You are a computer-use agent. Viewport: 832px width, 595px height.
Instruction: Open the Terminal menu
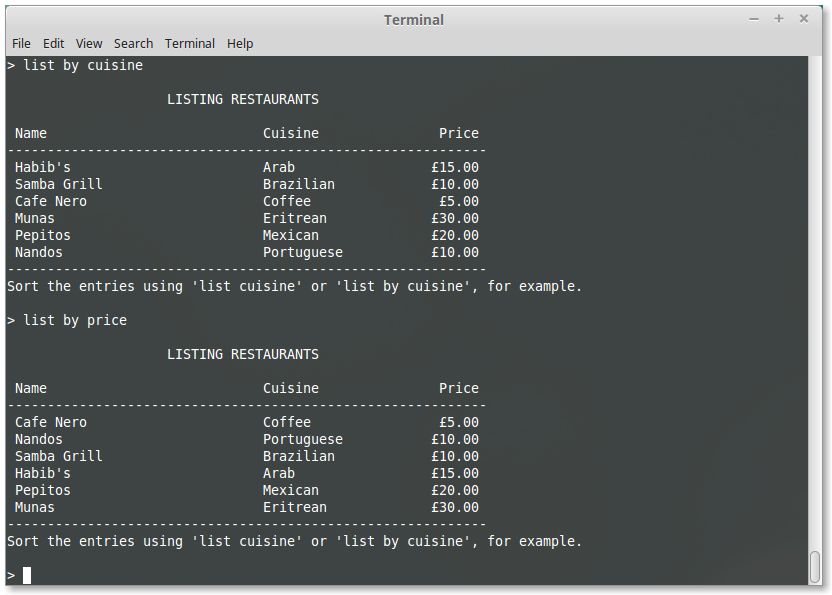click(x=189, y=44)
